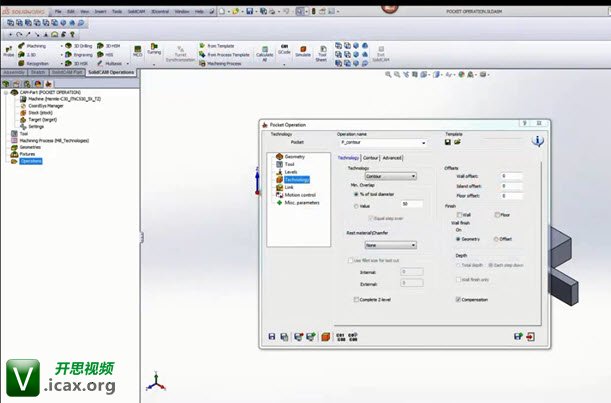The width and height of the screenshot is (611, 403).
Task: Select Link page in dialog tree
Action: tap(289, 187)
